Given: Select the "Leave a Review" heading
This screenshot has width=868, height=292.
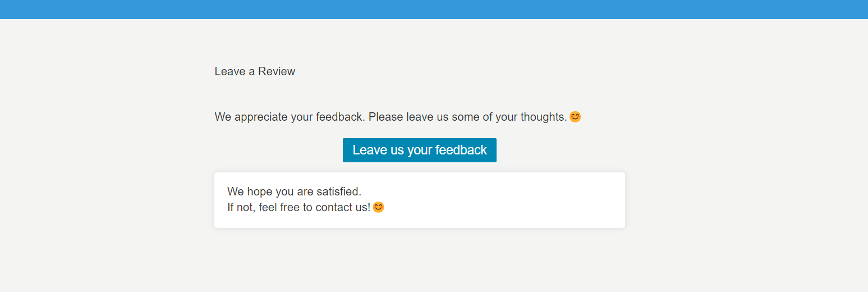Looking at the screenshot, I should (255, 71).
